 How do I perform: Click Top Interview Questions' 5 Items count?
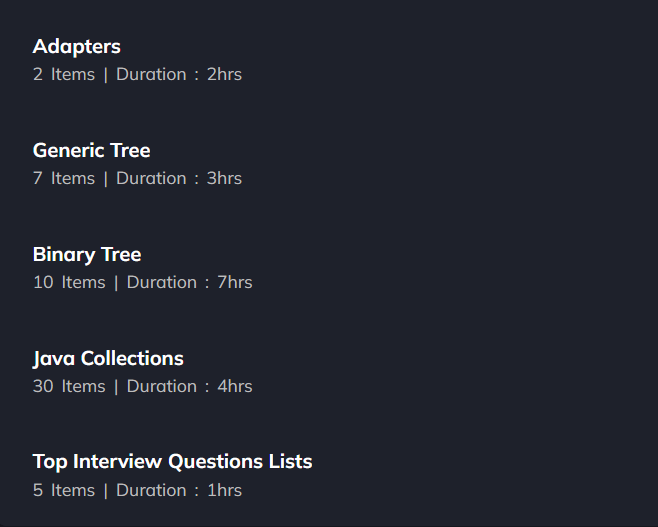click(64, 490)
